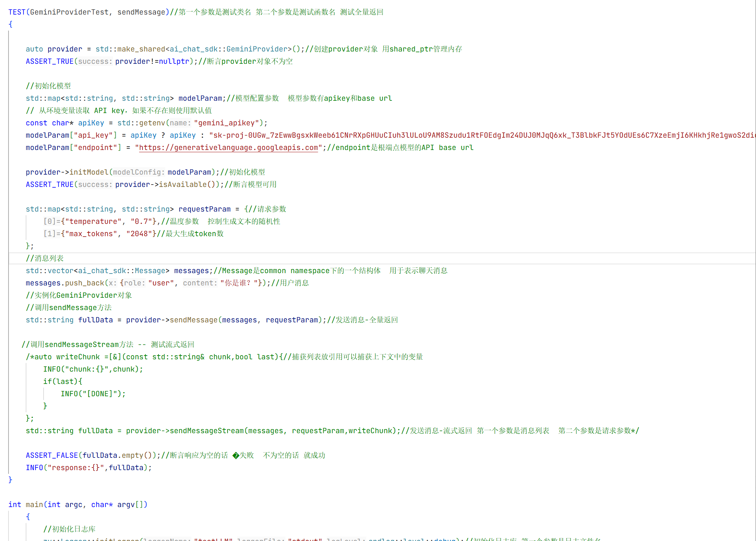
Task: Click the 'success:' hint before provider!=nullptr
Action: pos(95,62)
